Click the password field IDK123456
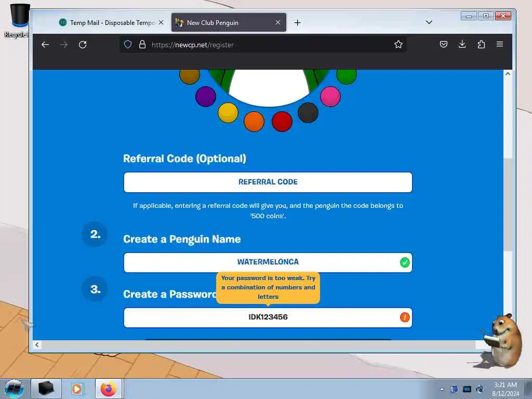 click(x=268, y=317)
